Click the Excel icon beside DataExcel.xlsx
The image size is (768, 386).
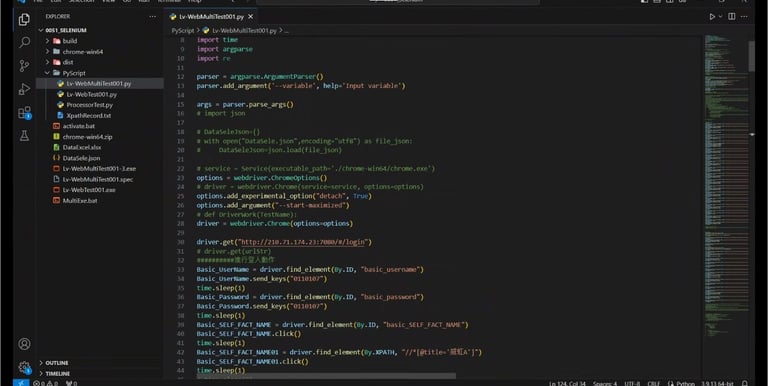(x=56, y=147)
